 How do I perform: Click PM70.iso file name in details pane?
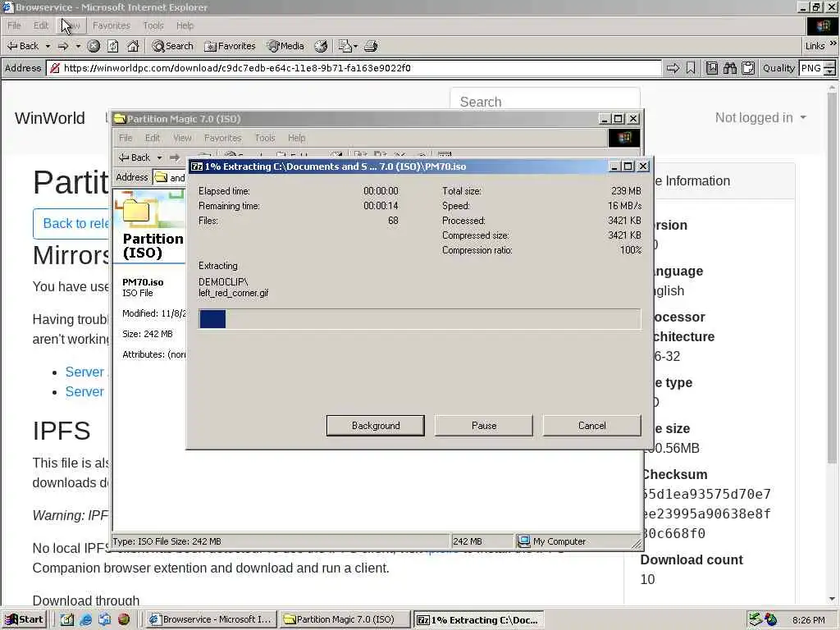[x=143, y=282]
